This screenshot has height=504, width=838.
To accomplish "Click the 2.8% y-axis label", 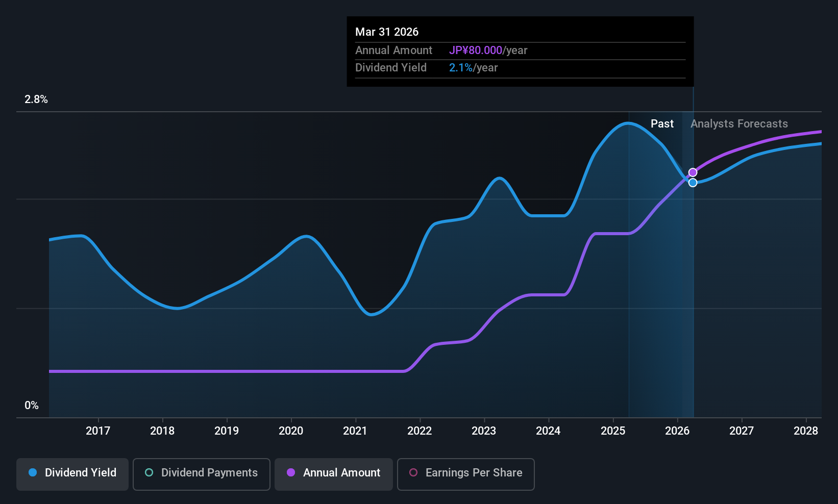I will point(36,99).
